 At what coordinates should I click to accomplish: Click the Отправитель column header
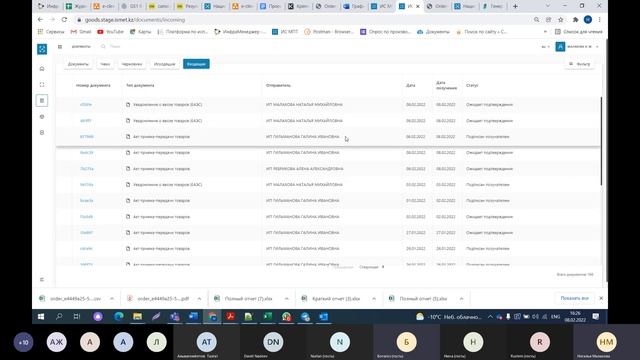[278, 85]
